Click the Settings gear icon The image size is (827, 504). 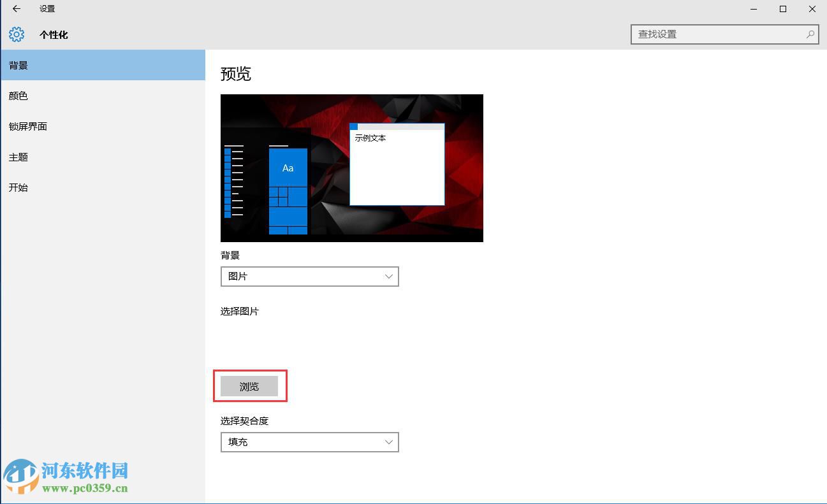coord(17,34)
